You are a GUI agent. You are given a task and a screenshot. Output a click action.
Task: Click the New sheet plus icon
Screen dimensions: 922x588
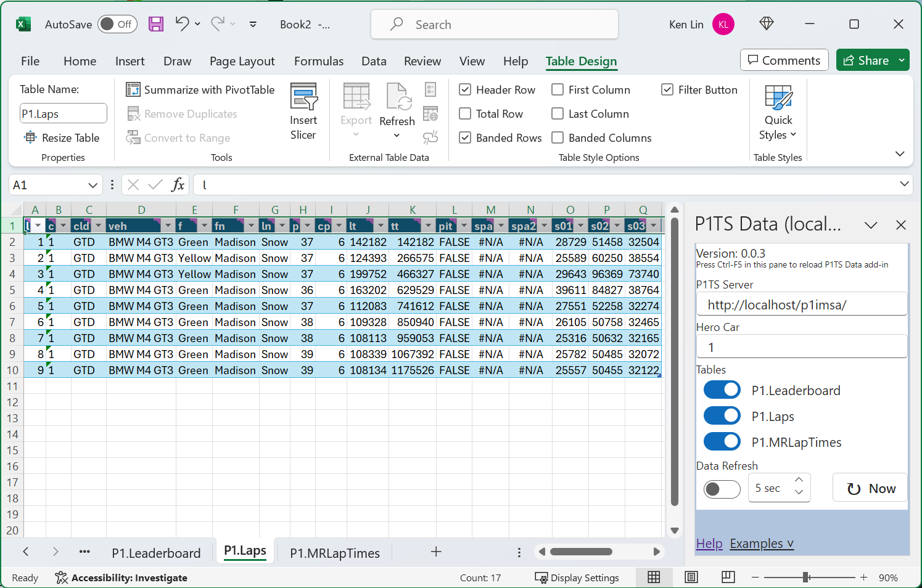click(x=436, y=552)
